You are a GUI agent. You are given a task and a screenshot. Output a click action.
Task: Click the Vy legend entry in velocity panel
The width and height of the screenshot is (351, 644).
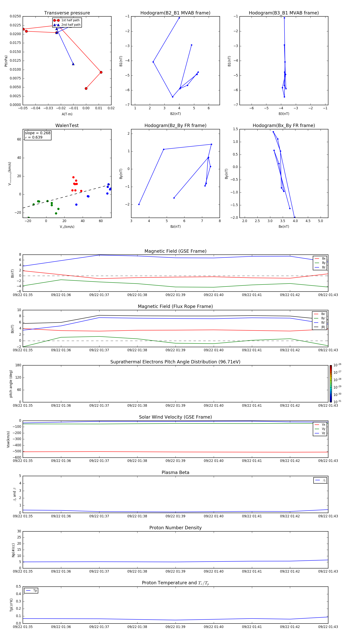320,429
